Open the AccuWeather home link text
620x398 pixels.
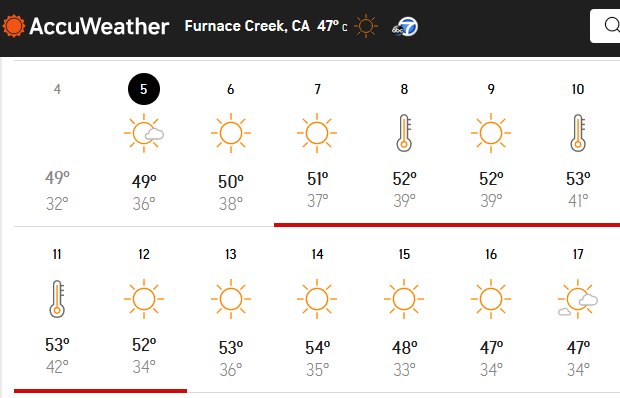tap(99, 26)
